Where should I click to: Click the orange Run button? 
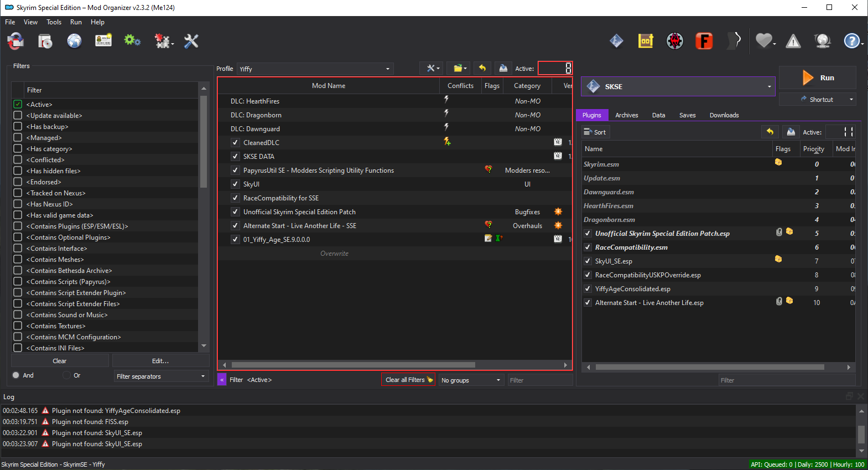click(x=818, y=78)
